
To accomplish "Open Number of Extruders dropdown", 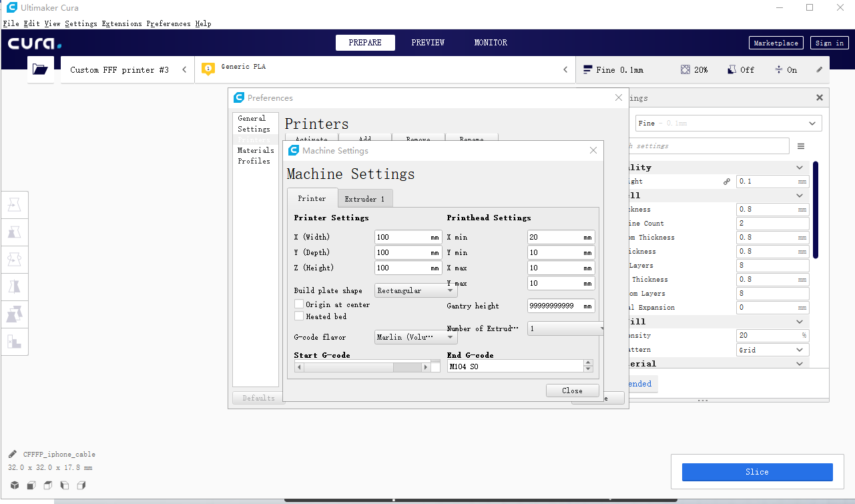I will coord(565,328).
